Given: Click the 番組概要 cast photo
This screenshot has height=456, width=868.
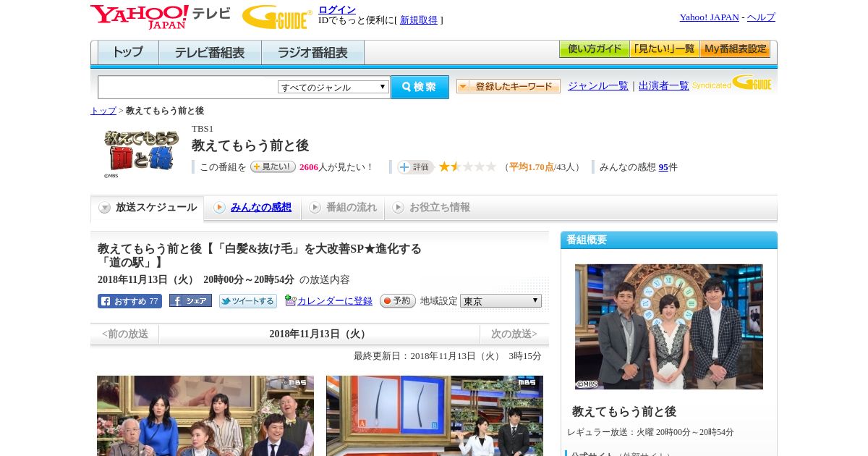Looking at the screenshot, I should coord(669,326).
